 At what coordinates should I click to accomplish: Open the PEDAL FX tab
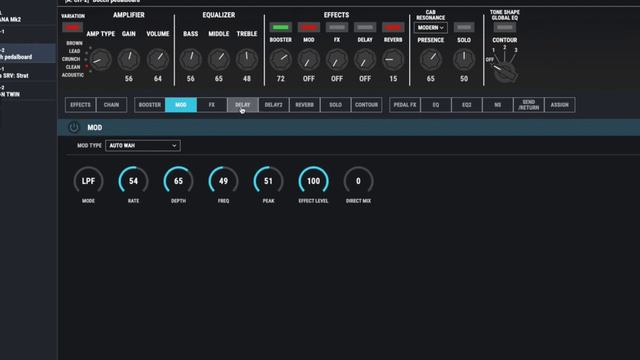[405, 105]
